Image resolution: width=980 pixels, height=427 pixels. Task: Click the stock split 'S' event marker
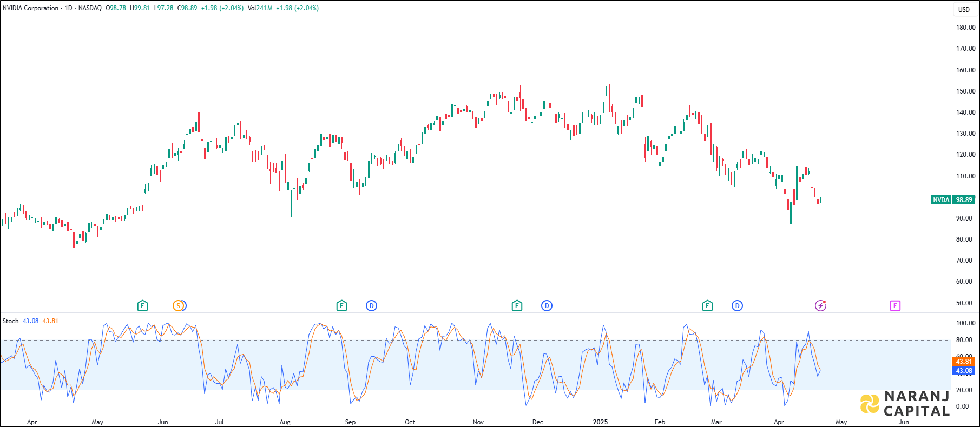[178, 306]
